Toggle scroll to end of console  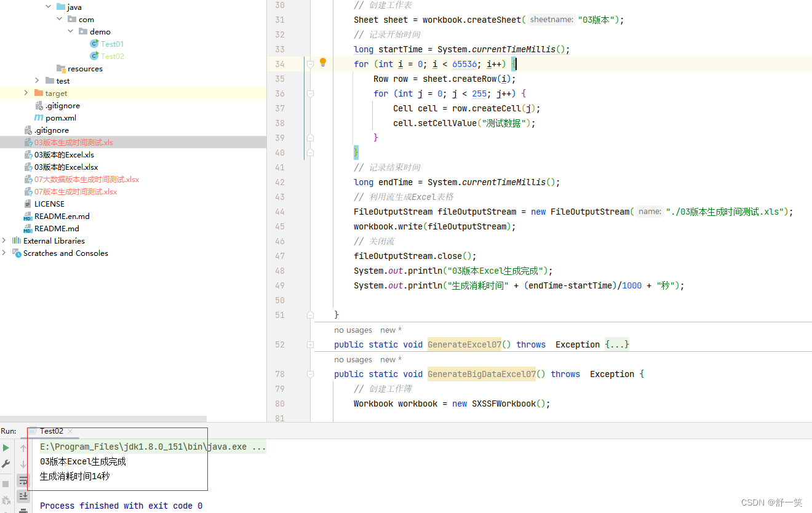coord(23,496)
